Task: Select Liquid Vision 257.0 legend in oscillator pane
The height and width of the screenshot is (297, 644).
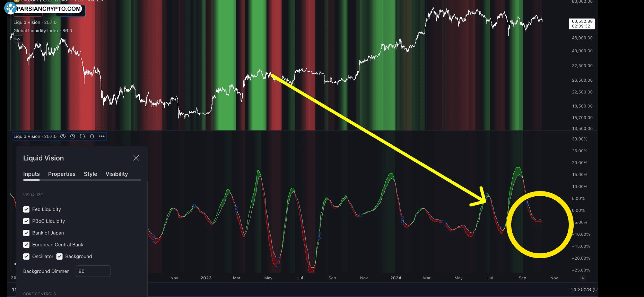Action: [x=35, y=136]
